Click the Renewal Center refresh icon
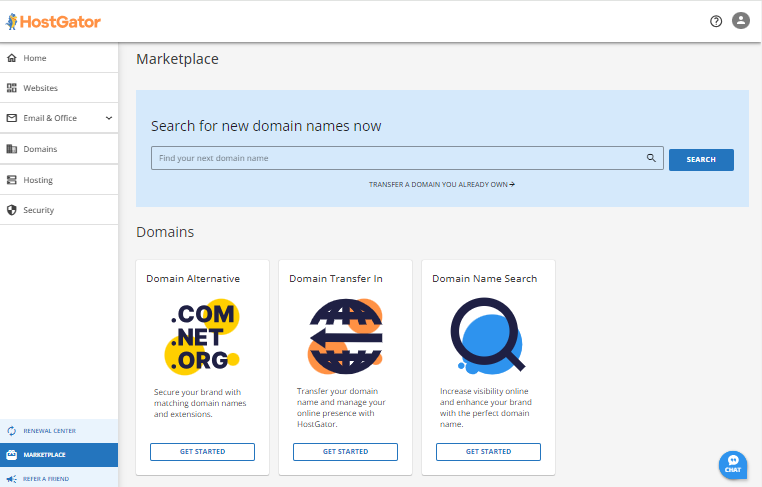The image size is (762, 487). (x=12, y=431)
